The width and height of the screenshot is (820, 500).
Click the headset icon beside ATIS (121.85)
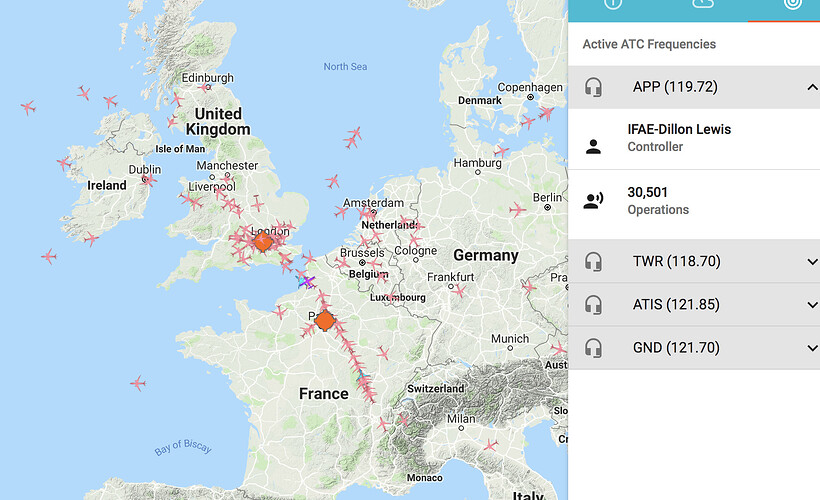coord(593,305)
